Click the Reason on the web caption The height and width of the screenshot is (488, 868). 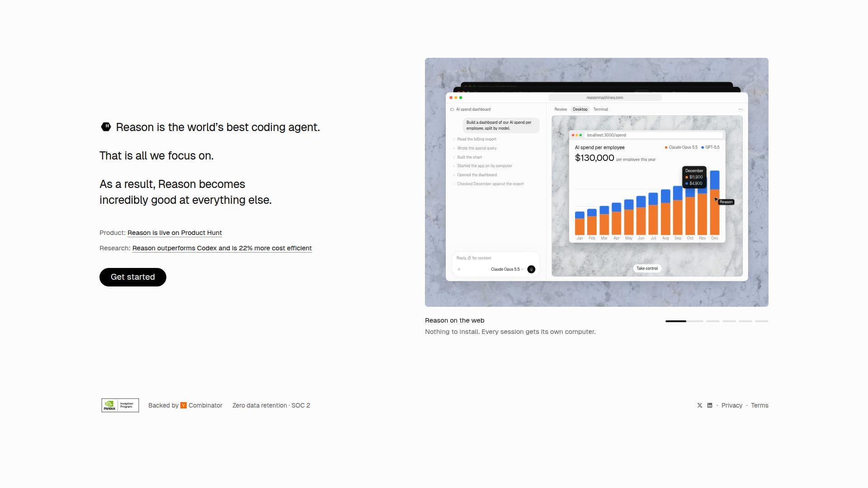[x=454, y=320]
